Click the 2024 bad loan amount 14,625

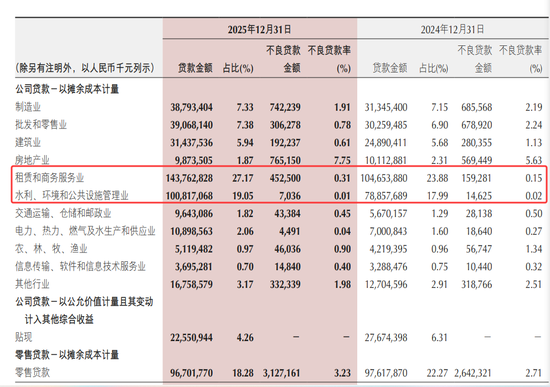[479, 195]
